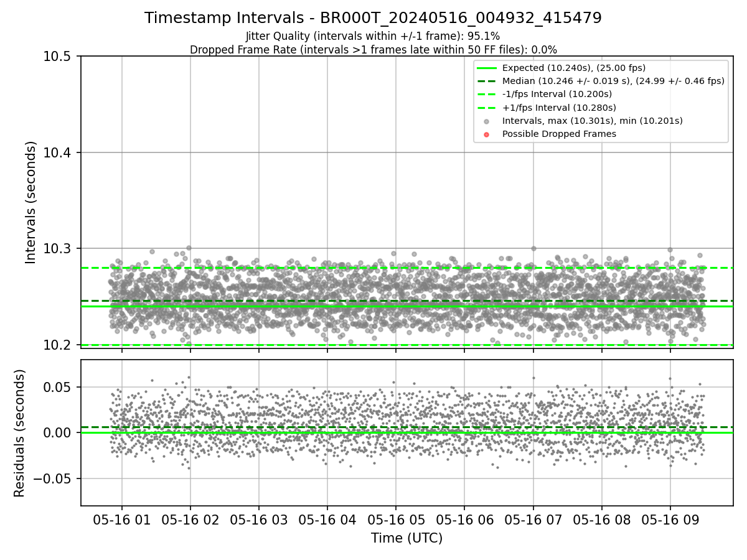This screenshot has width=747, height=560.
Task: Click the red dot marker in legend
Action: click(487, 134)
